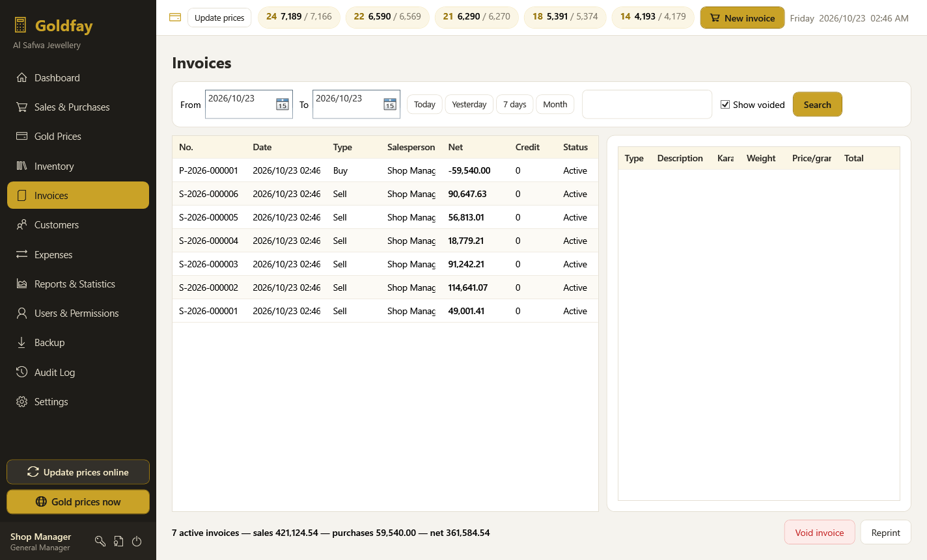Select the Invoices sidebar item
The height and width of the screenshot is (560, 927).
click(78, 195)
